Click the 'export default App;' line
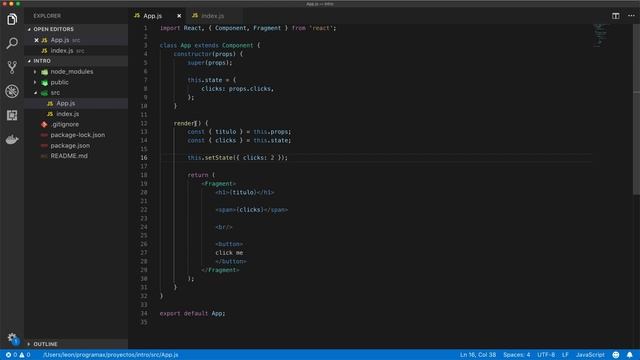This screenshot has width=640, height=360. coord(192,313)
